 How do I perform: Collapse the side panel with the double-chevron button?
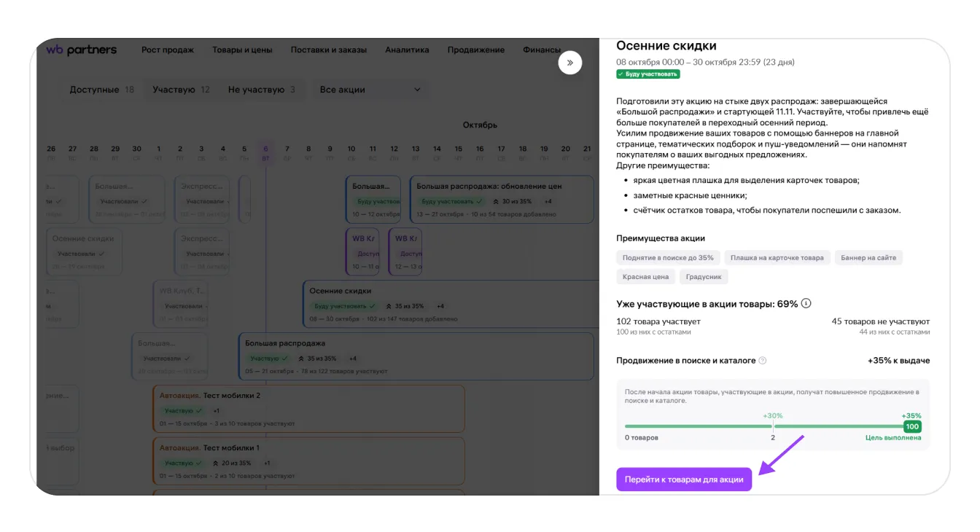570,63
